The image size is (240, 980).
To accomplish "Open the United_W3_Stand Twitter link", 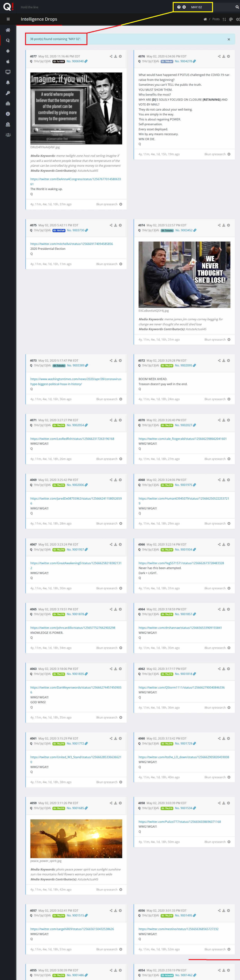I will point(76,759).
